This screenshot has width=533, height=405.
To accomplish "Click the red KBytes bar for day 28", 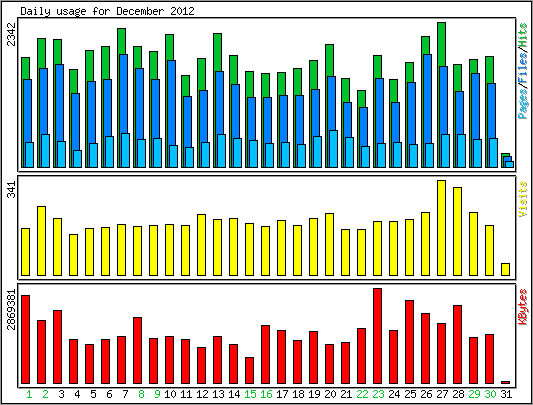I will [x=458, y=344].
